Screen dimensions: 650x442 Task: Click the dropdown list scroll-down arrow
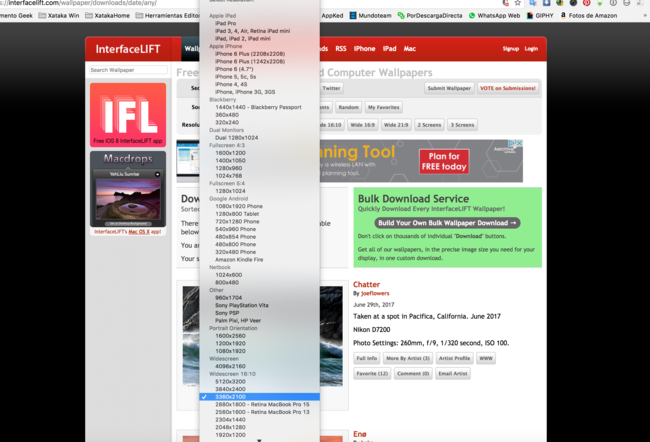click(x=259, y=440)
